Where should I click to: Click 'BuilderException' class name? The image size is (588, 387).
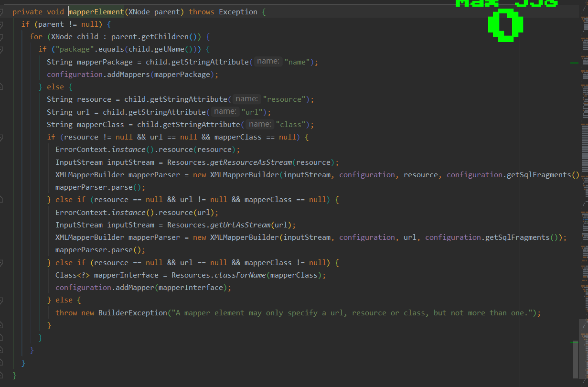tap(133, 313)
